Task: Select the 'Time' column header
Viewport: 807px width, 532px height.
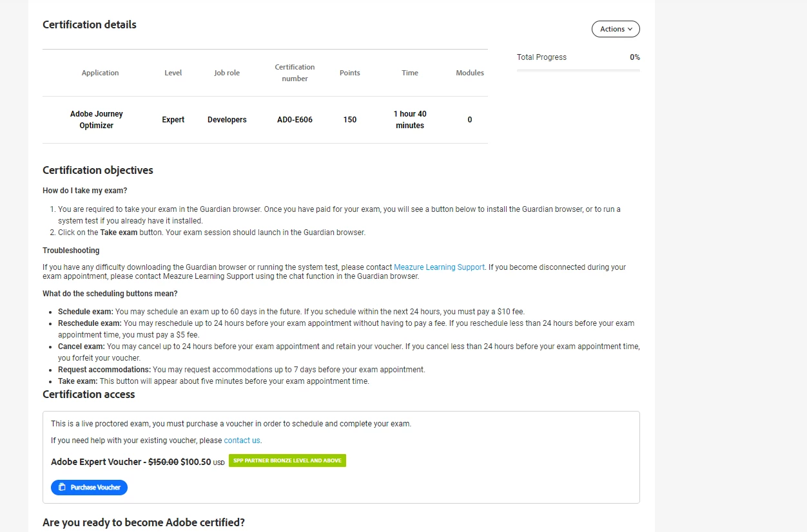Action: click(410, 73)
